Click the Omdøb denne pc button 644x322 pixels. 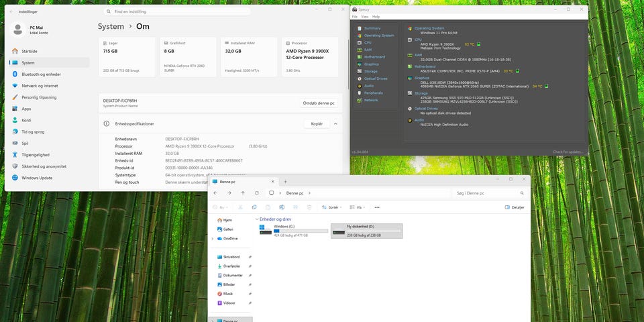pos(319,103)
